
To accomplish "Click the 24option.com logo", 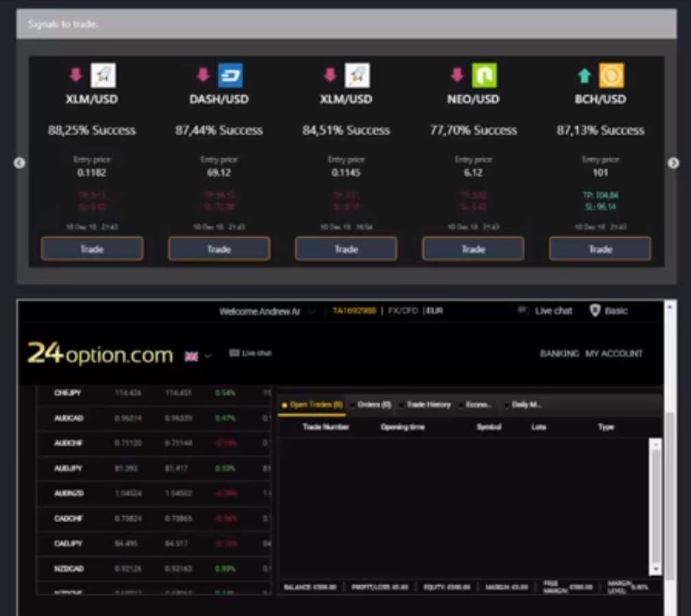I will pyautogui.click(x=101, y=354).
